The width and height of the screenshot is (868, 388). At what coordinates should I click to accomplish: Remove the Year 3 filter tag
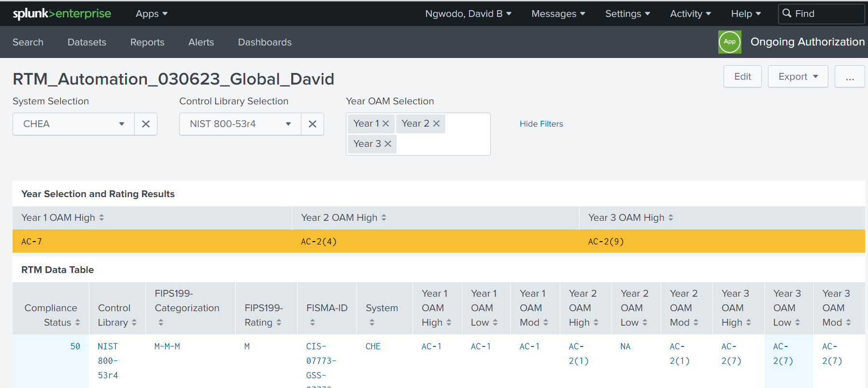click(x=388, y=144)
